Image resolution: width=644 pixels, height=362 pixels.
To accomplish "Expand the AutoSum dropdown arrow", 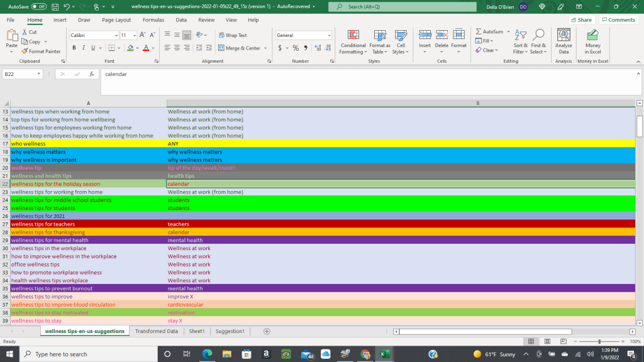I will click(507, 31).
